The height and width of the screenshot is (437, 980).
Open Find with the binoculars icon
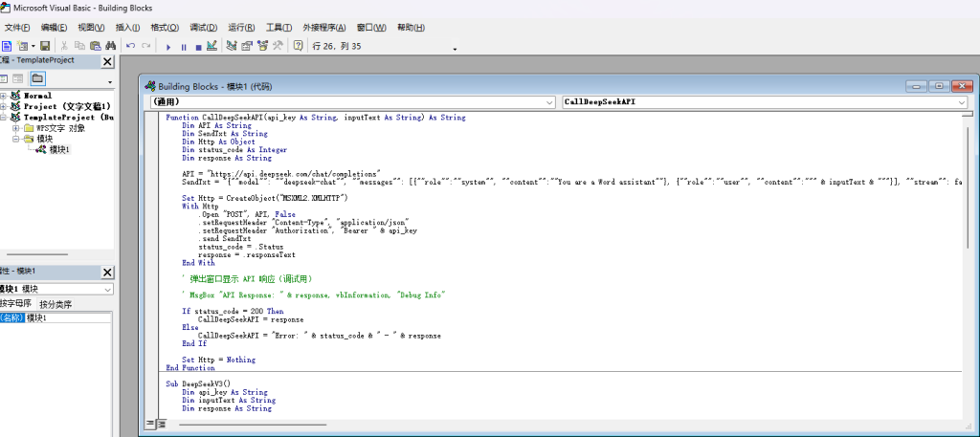tap(111, 46)
